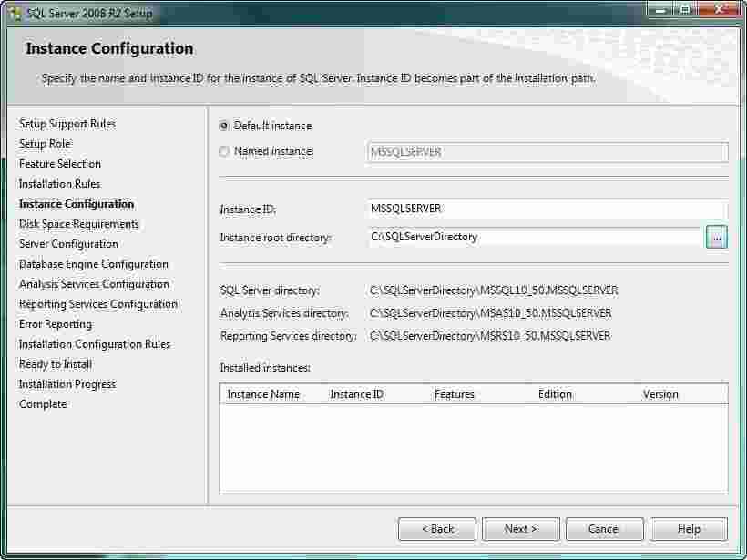Click the Reporting Services directory path
747x560 pixels.
pos(490,336)
